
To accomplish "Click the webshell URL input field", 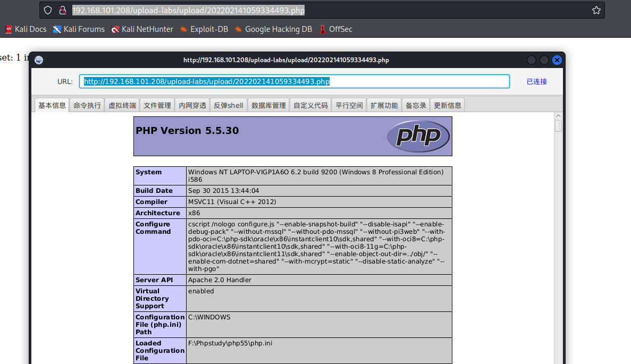I will [294, 81].
